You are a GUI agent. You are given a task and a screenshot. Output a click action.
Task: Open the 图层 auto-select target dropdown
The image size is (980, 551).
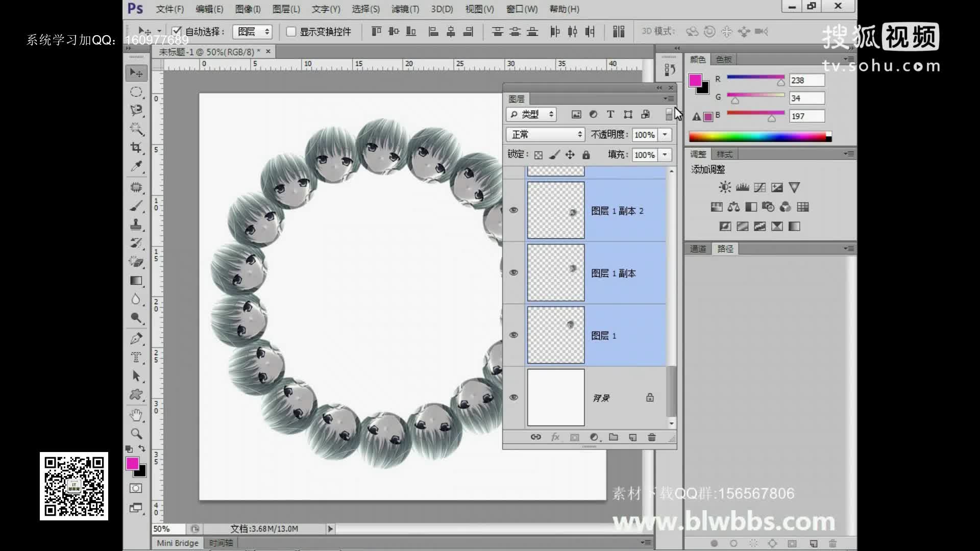[x=252, y=32]
